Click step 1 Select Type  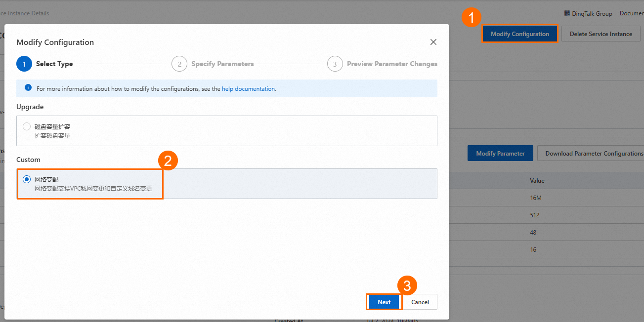point(45,64)
